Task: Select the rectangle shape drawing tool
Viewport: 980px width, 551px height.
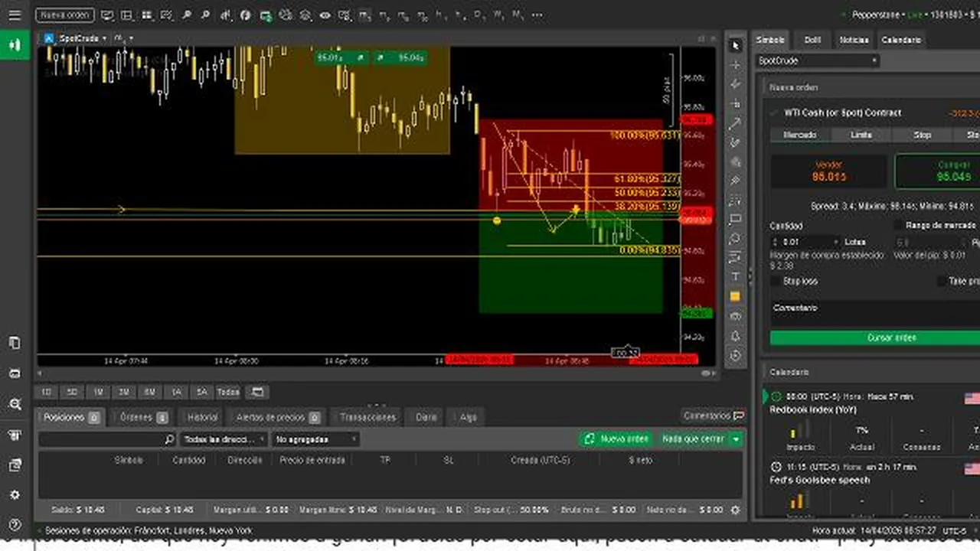Action: (x=736, y=219)
